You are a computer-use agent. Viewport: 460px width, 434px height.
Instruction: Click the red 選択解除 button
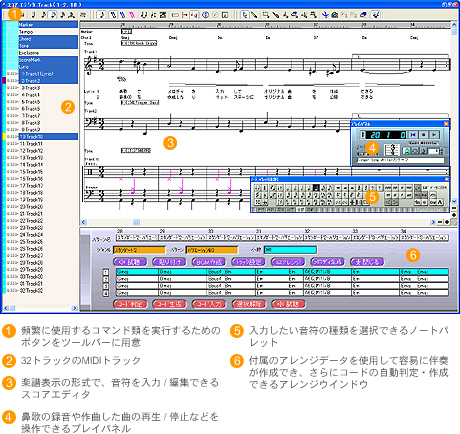click(x=248, y=304)
